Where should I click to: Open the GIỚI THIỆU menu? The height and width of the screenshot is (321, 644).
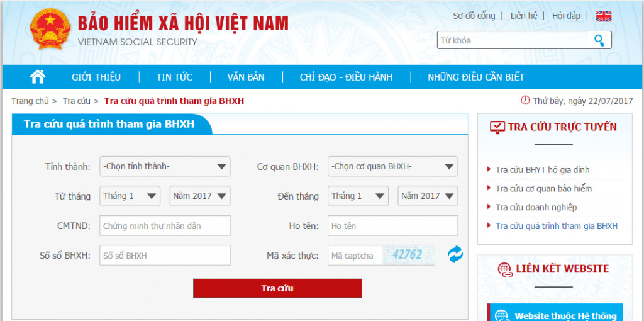point(96,77)
